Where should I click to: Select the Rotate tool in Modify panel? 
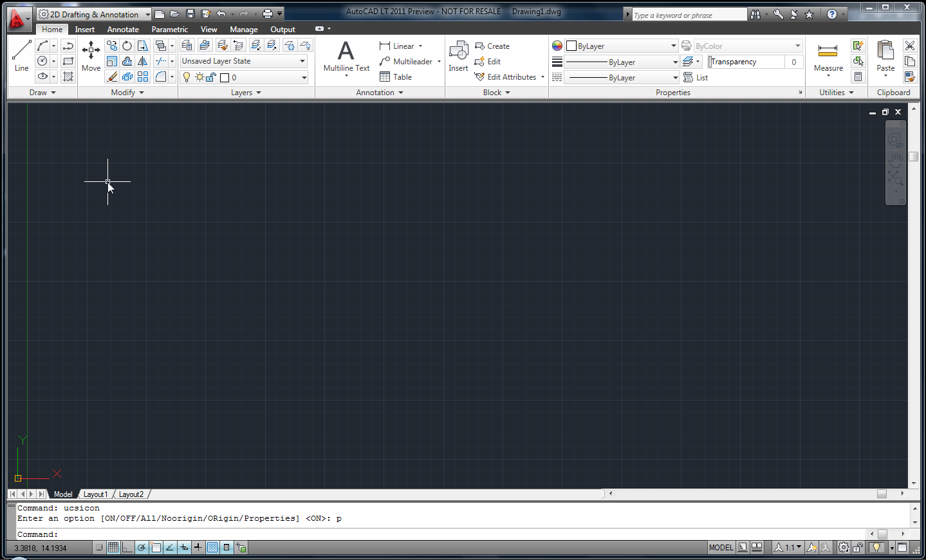[x=127, y=45]
